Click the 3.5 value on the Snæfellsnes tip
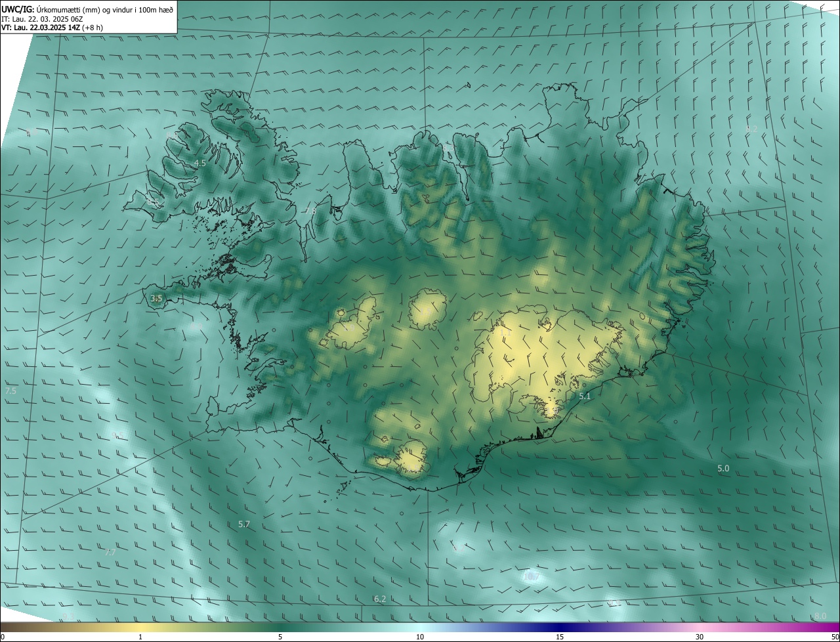 (x=156, y=298)
